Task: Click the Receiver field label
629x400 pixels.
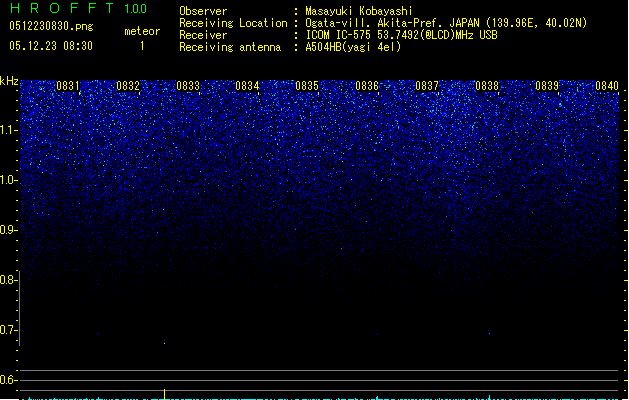Action: 203,35
